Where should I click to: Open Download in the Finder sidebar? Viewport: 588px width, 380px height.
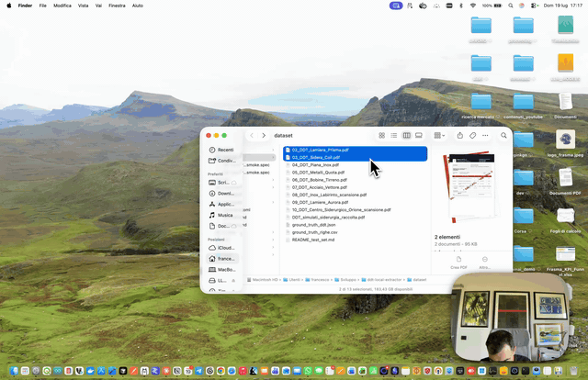pos(222,194)
